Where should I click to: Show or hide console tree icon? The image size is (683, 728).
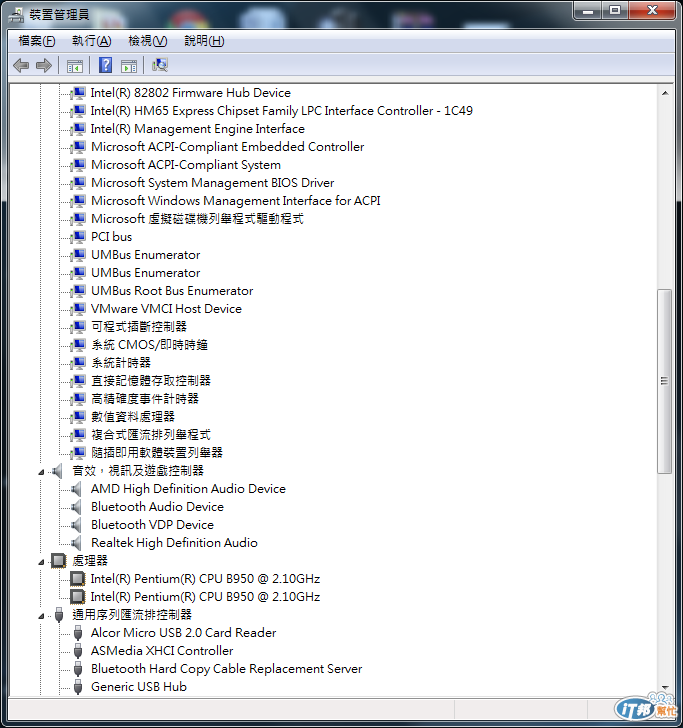tap(75, 66)
